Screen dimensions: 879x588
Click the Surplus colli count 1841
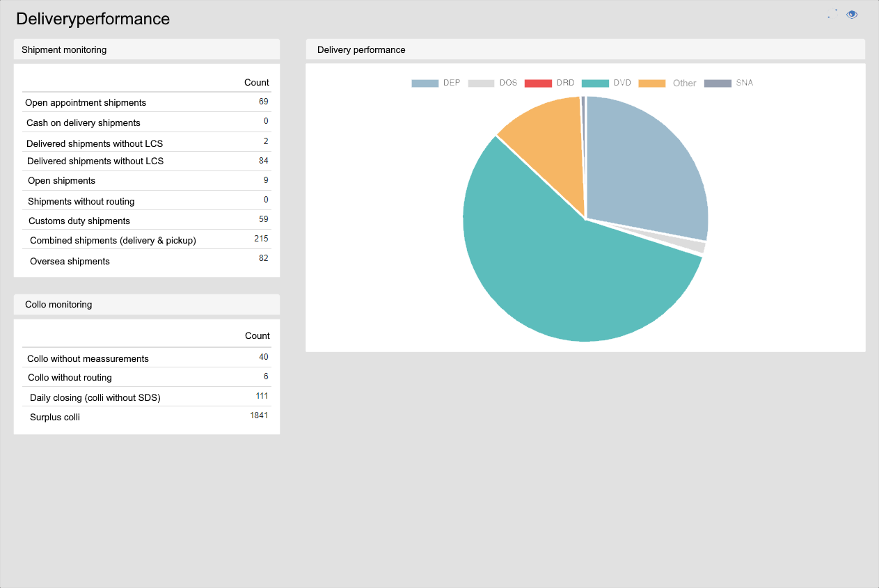259,416
